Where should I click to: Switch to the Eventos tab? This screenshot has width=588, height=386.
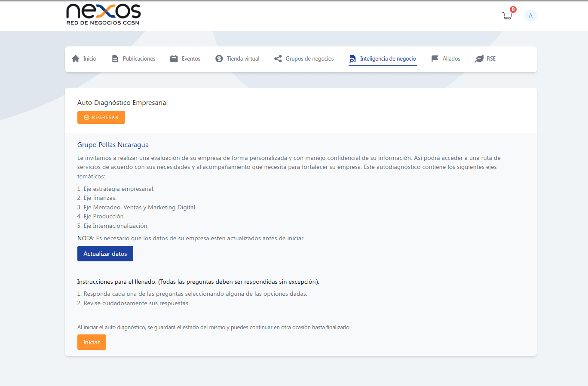click(185, 58)
